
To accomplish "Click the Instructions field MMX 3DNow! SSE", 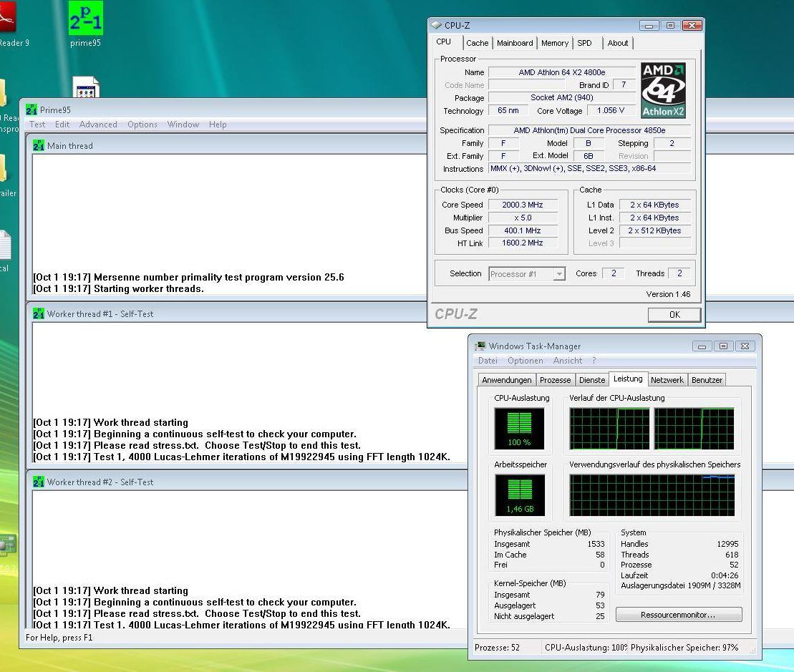I will coord(589,168).
